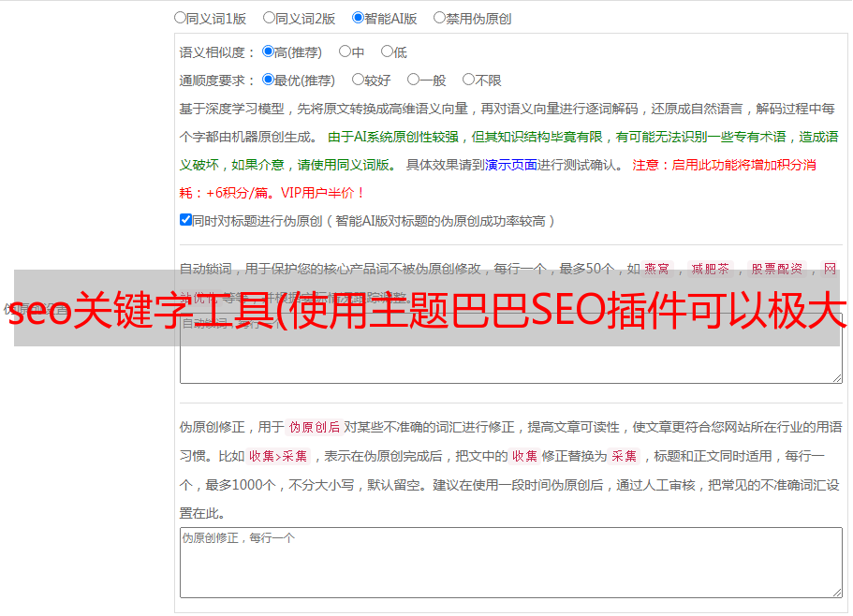Click the 伪原创后 highlighted tag
Screen dimensions: 853x616
point(314,427)
